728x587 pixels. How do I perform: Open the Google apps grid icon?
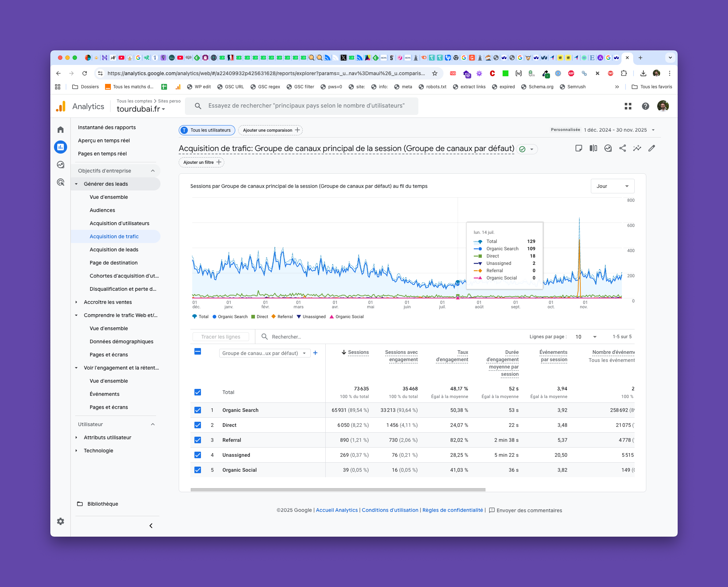pyautogui.click(x=628, y=106)
